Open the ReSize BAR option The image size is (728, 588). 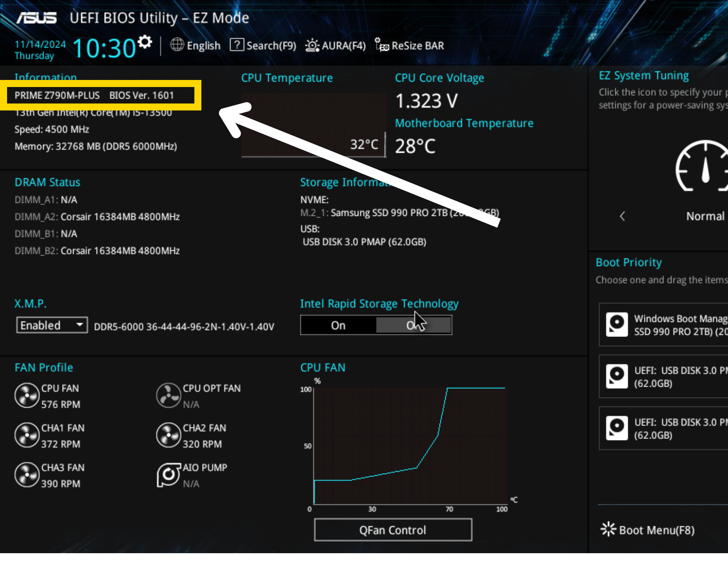pyautogui.click(x=409, y=46)
